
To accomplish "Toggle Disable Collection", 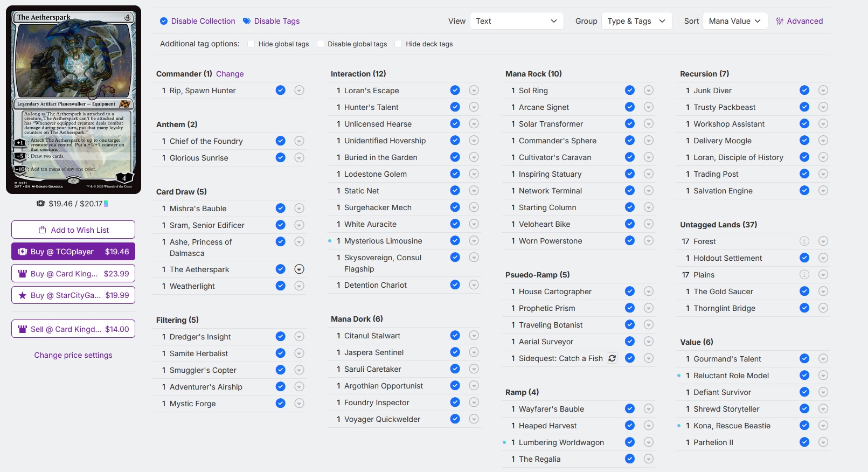I will tap(198, 21).
